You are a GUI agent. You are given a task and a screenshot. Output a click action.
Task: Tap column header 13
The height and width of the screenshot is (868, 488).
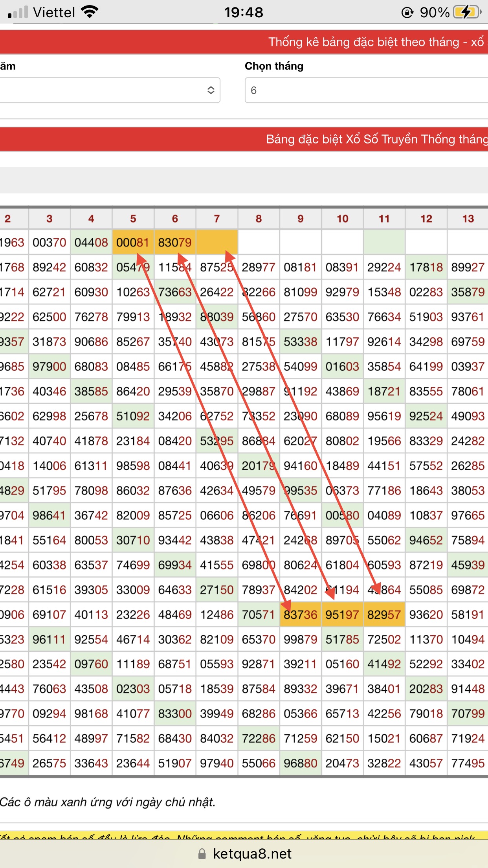[468, 219]
